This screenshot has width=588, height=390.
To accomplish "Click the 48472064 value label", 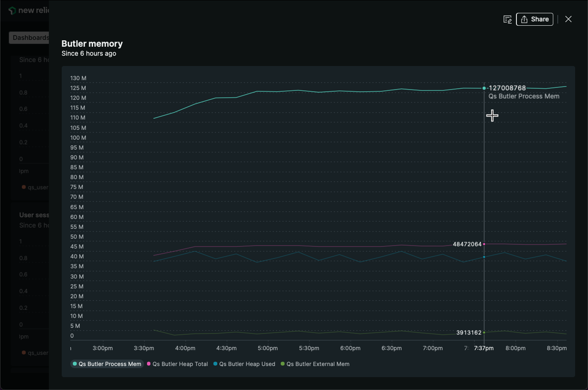I will pyautogui.click(x=467, y=244).
